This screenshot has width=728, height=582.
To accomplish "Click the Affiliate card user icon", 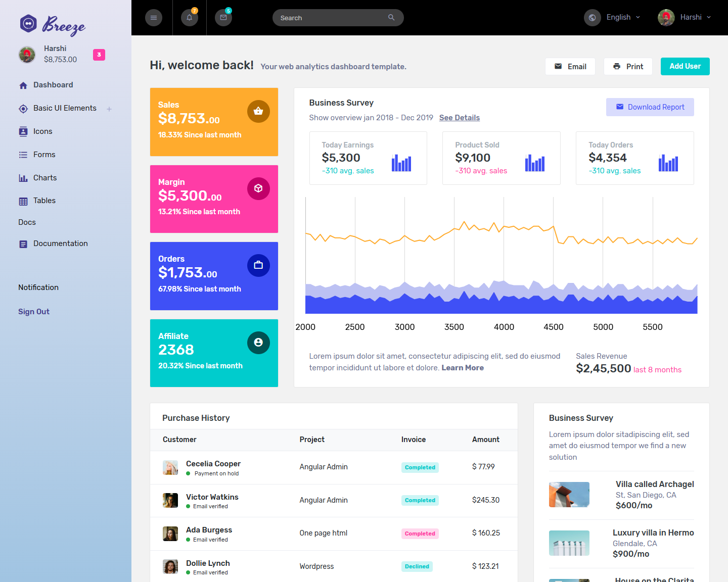I will point(258,343).
